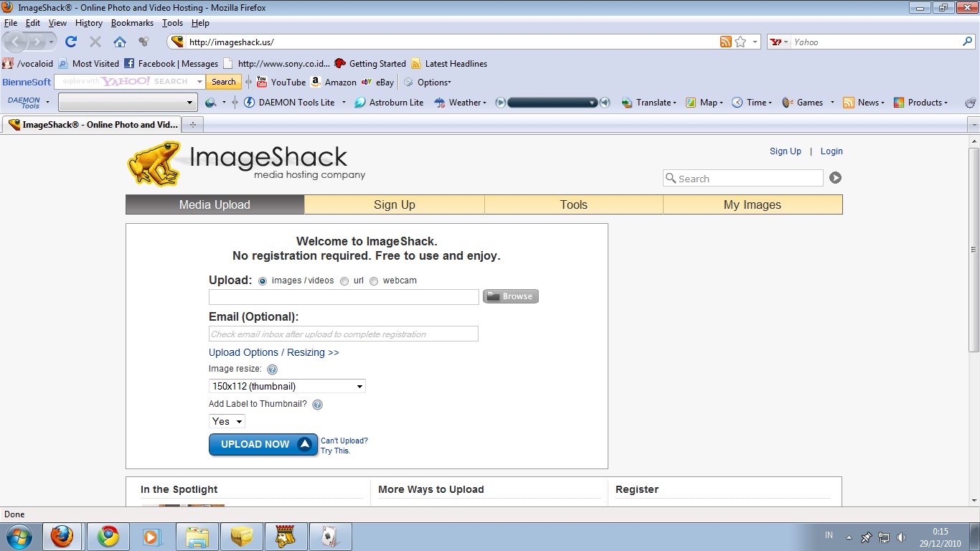
Task: Click the Browse button
Action: [x=511, y=296]
